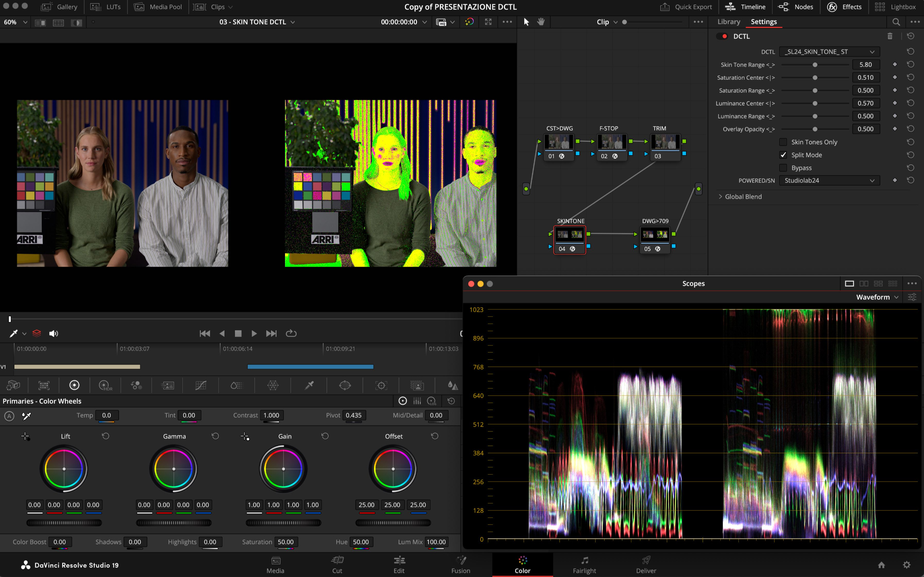Select the SKINTONE node 04 thumbnail
Viewport: 924px width, 577px height.
(x=570, y=235)
